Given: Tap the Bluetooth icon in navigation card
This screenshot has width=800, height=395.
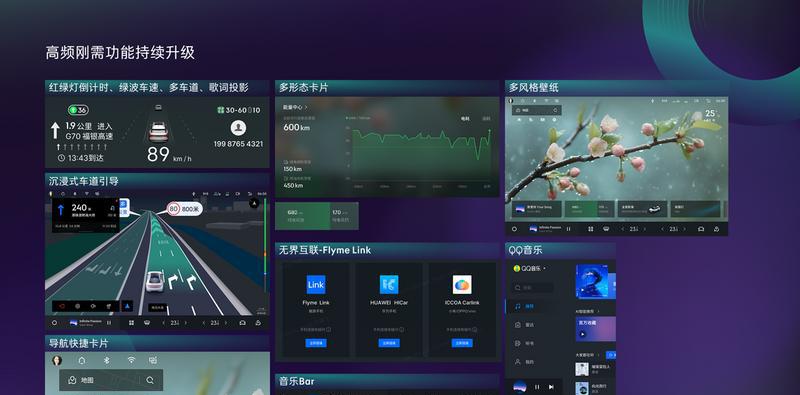Looking at the screenshot, I should point(107,360).
